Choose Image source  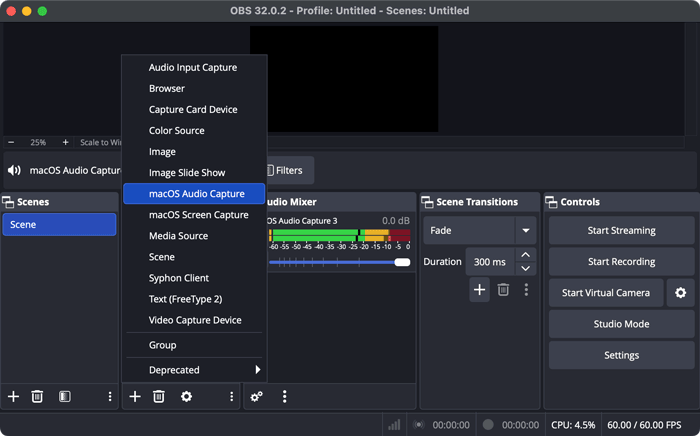point(194,152)
